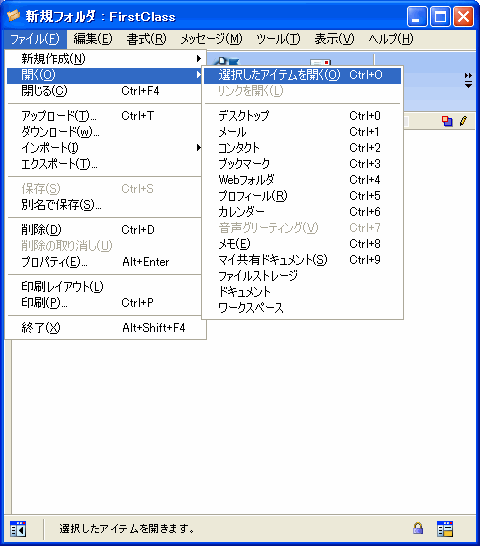Click the folder icon in title bar
The width and height of the screenshot is (480, 546).
coord(14,16)
